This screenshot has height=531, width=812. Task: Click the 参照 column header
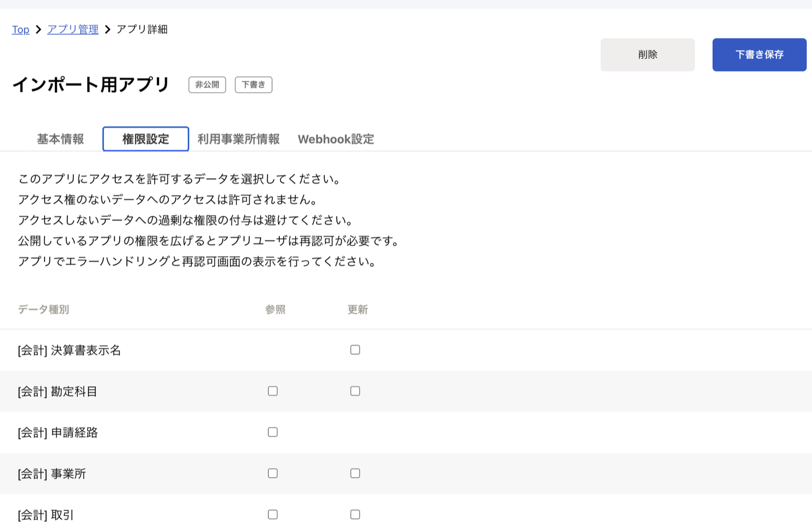(275, 309)
